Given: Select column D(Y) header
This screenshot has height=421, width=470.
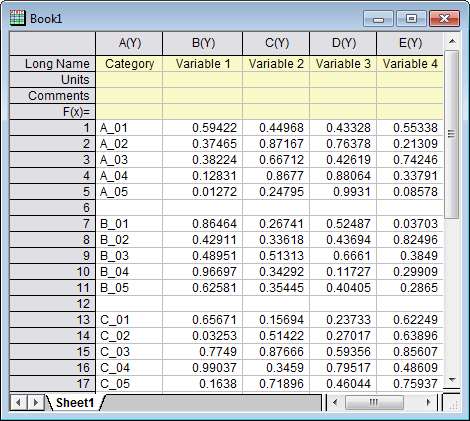Looking at the screenshot, I should [343, 43].
